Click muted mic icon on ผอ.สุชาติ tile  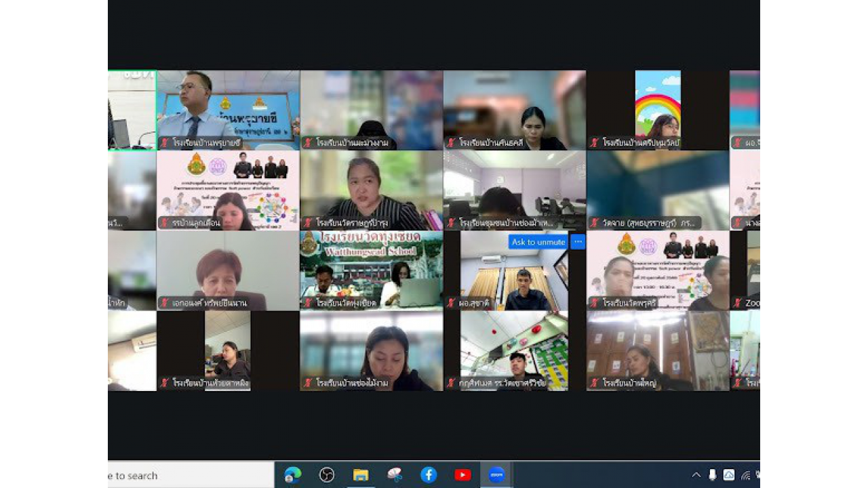tap(451, 303)
